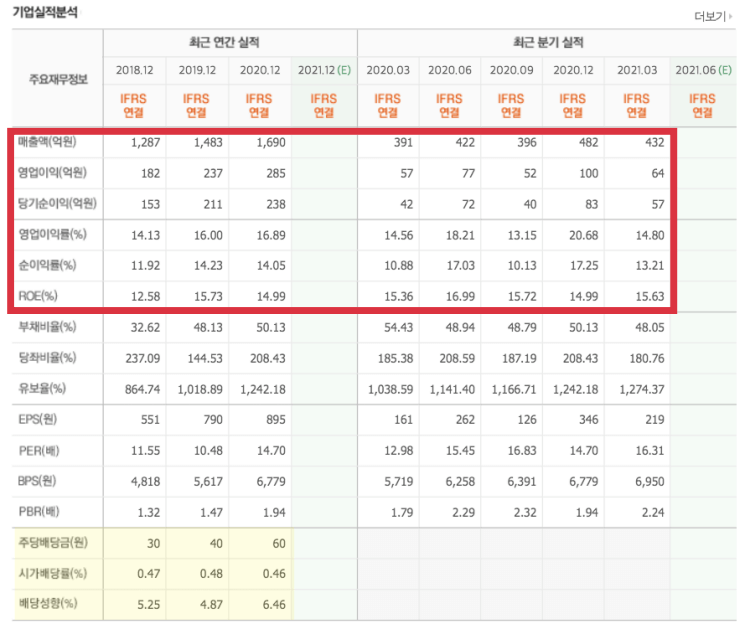The height and width of the screenshot is (629, 750).
Task: Click the 2018.12 column header
Action: (134, 70)
